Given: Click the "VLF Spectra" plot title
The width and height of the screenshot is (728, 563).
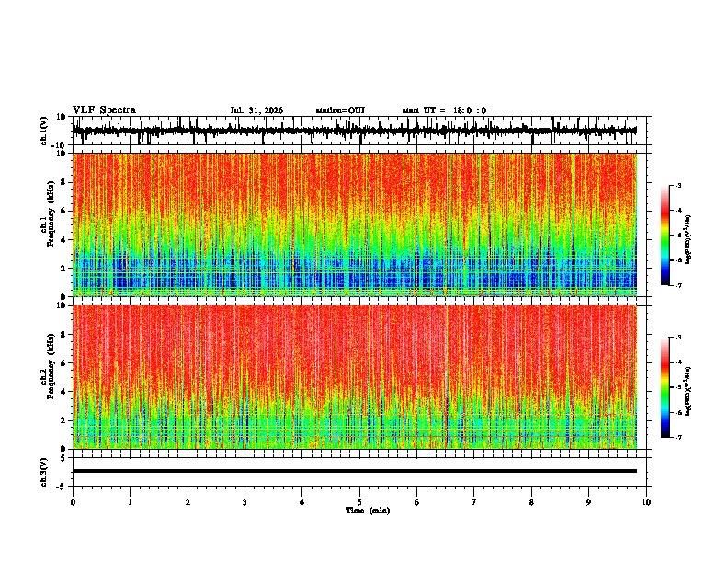Looking at the screenshot, I should pyautogui.click(x=104, y=110).
